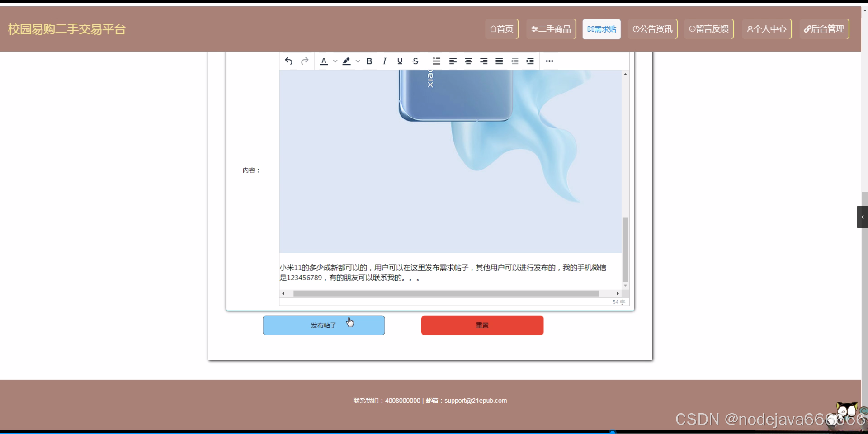Expand the side panel chevron tab
Viewport: 868px width, 434px height.
[863, 217]
